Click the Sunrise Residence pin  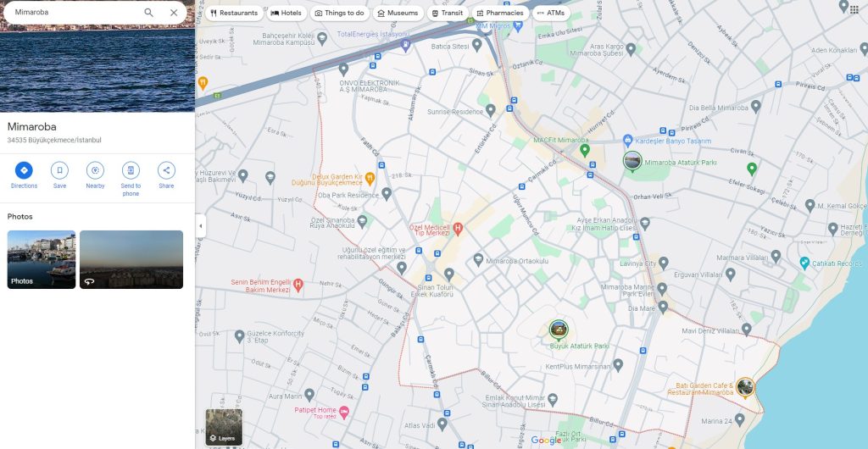(x=491, y=111)
